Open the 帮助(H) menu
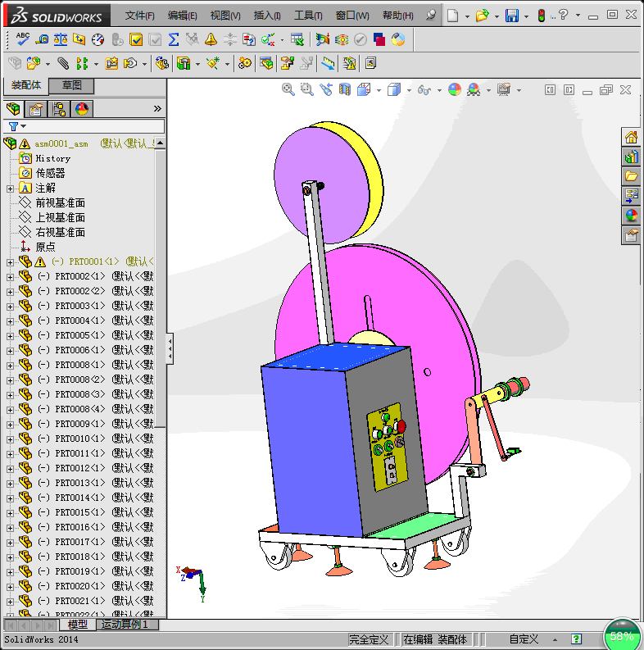Image resolution: width=644 pixels, height=650 pixels. click(x=398, y=16)
